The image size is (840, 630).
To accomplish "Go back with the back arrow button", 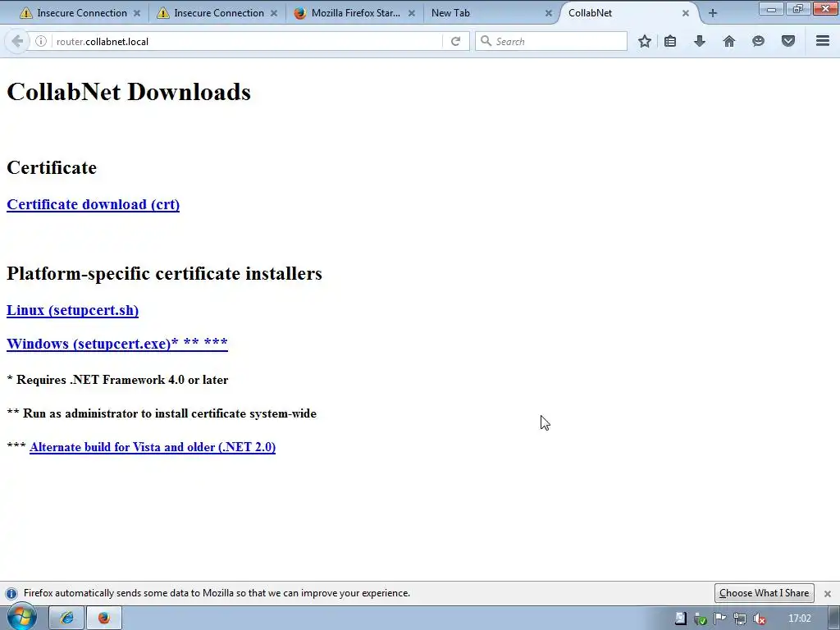I will [17, 41].
